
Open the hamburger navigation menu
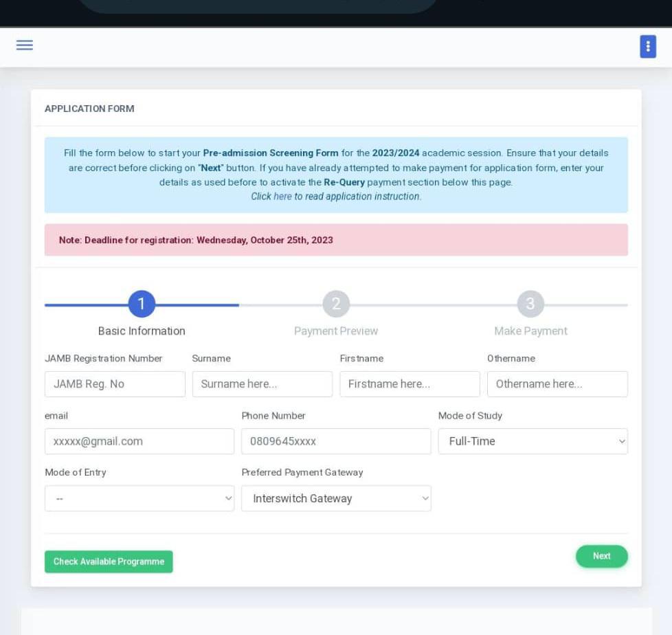pyautogui.click(x=25, y=45)
